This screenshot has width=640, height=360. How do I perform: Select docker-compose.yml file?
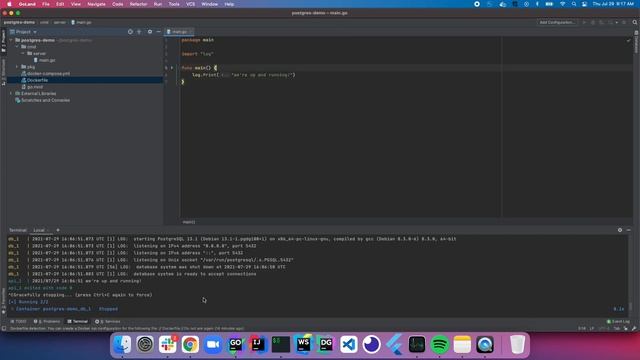pyautogui.click(x=45, y=73)
